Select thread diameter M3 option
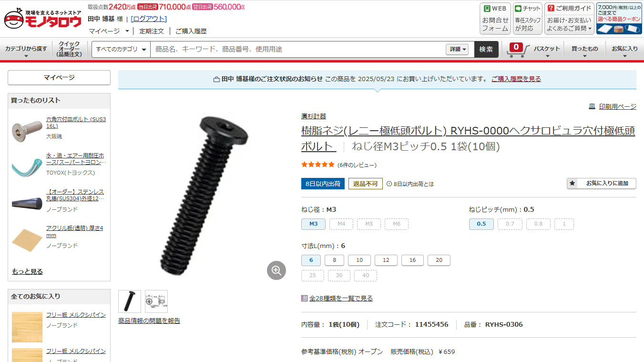The image size is (644, 362). tap(313, 224)
